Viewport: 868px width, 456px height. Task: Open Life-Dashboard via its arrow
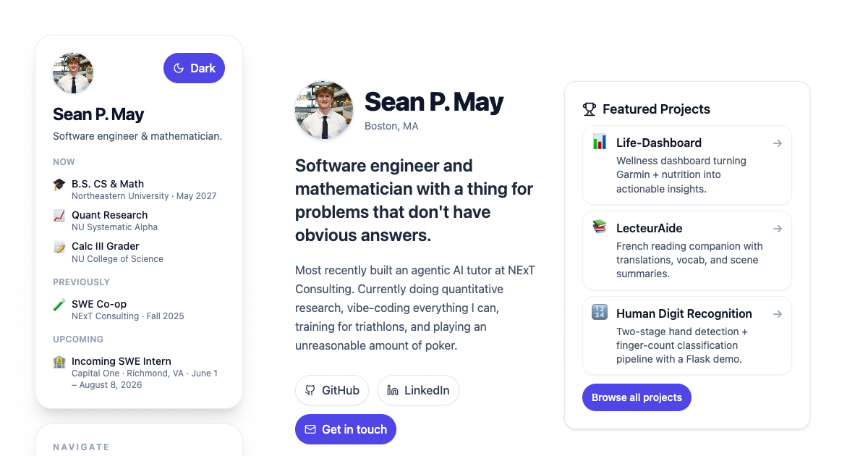coord(778,143)
